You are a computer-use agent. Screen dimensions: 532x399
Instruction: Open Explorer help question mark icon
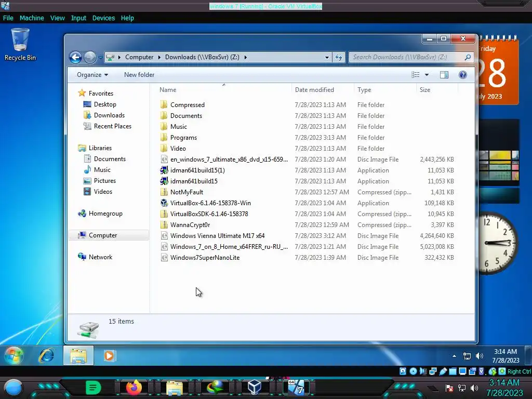[x=463, y=75]
